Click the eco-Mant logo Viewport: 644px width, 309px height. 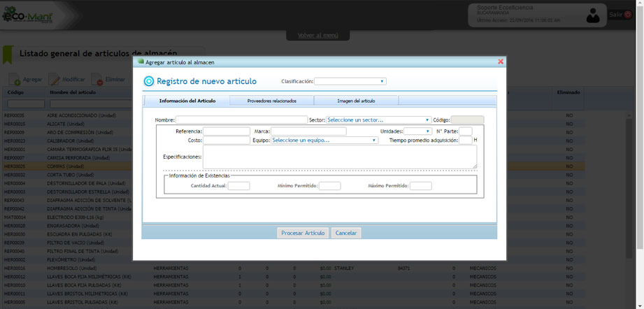tap(27, 15)
